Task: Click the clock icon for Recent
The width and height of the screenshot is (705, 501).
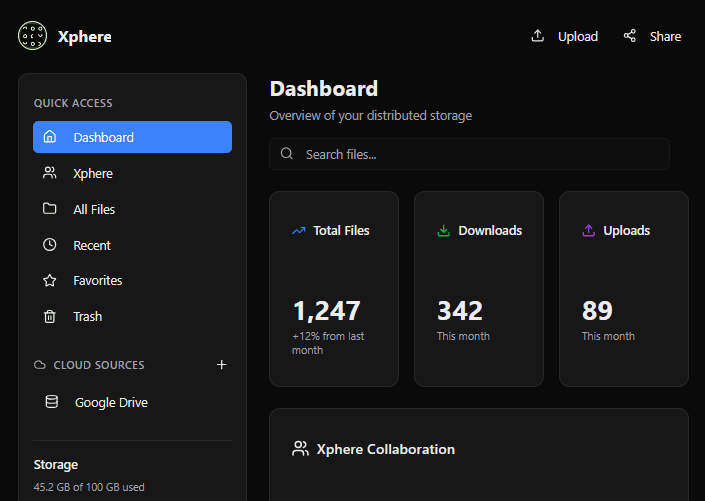Action: click(x=49, y=245)
